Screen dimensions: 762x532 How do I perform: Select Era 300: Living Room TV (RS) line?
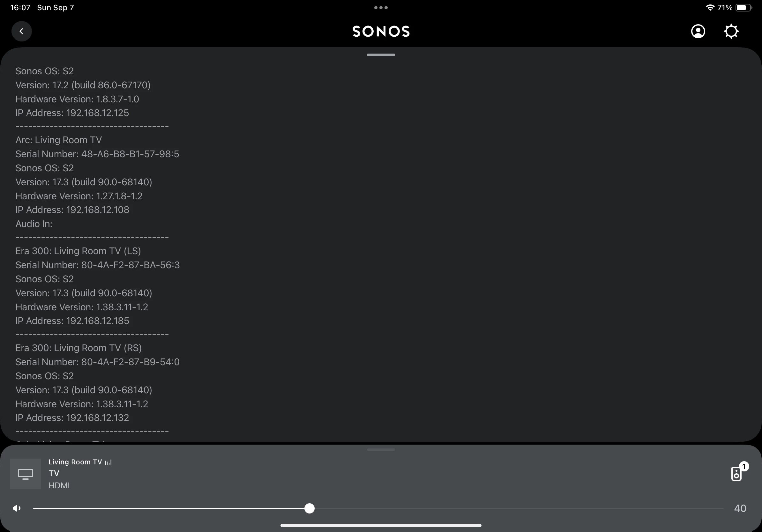click(x=78, y=348)
